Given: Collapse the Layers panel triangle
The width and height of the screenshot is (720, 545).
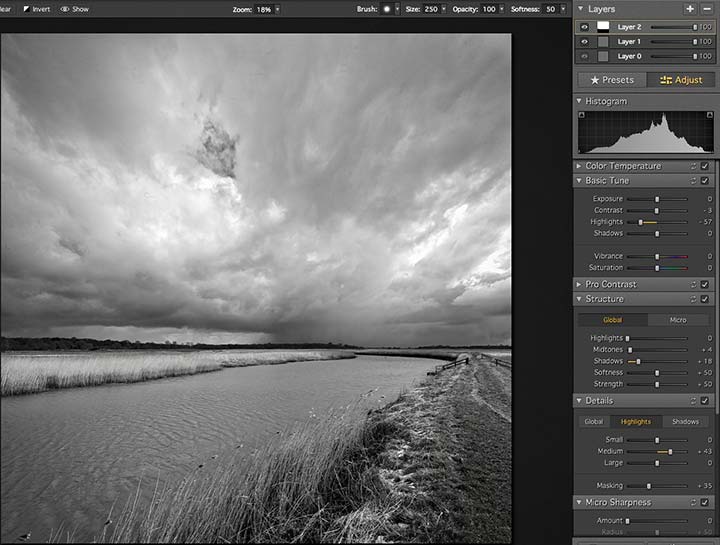Looking at the screenshot, I should pos(580,9).
